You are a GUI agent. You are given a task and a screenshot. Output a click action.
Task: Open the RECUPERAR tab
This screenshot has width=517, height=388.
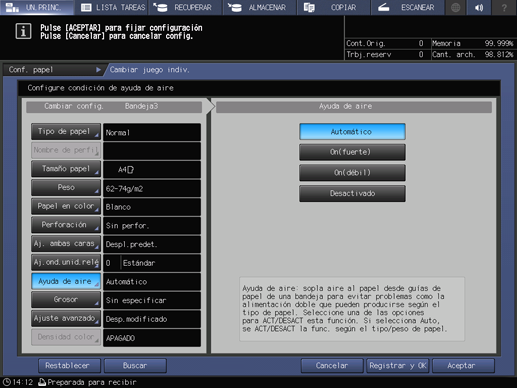tap(185, 7)
